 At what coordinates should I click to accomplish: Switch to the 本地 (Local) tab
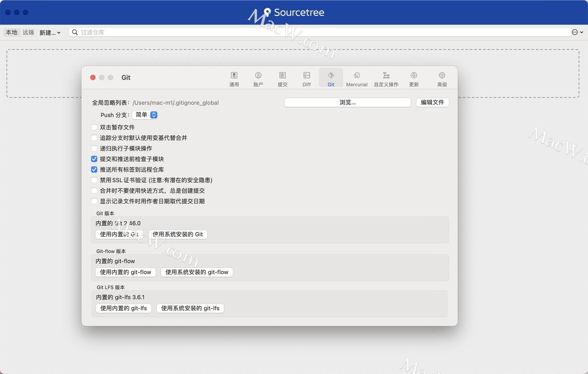12,32
